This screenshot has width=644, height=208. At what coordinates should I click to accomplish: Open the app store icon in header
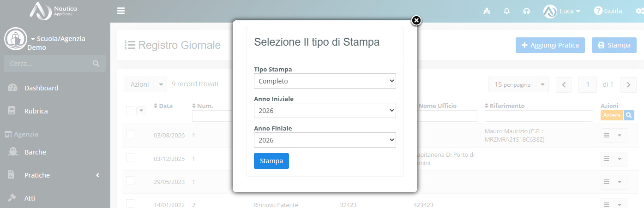(x=487, y=11)
